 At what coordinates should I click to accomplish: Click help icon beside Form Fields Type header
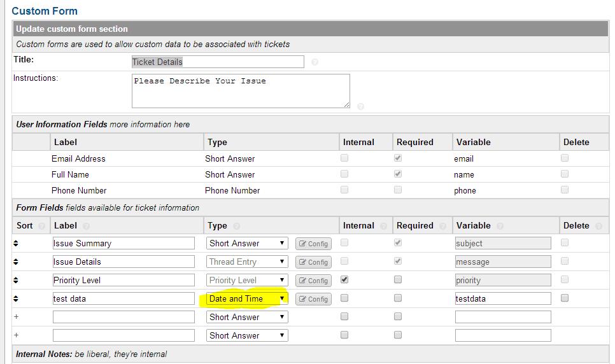[236, 226]
